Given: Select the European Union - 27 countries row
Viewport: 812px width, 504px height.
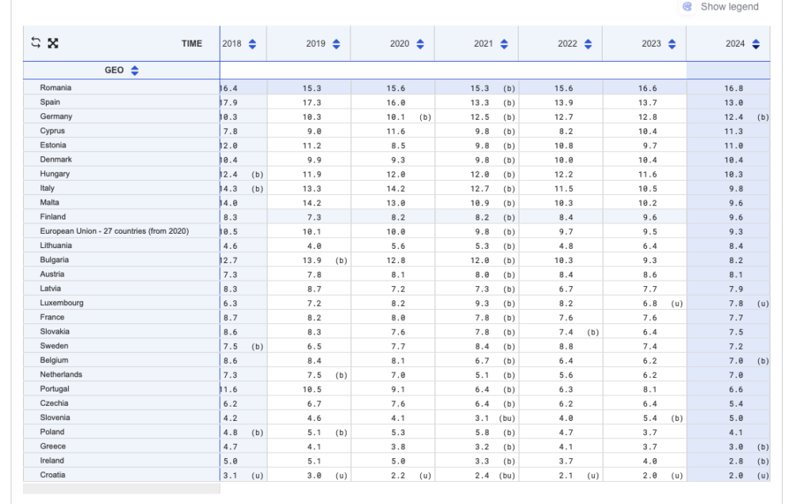Looking at the screenshot, I should pos(114,231).
